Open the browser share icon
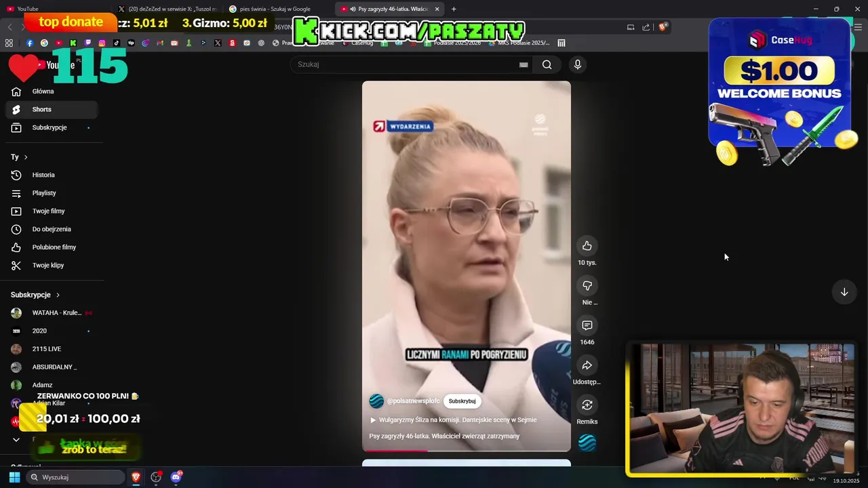868x488 pixels. (x=646, y=27)
